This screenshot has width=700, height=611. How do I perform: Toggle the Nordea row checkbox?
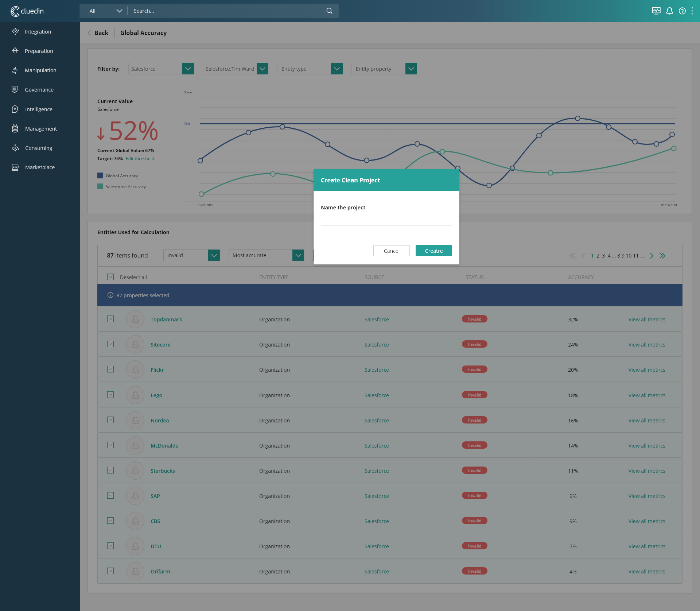[110, 420]
